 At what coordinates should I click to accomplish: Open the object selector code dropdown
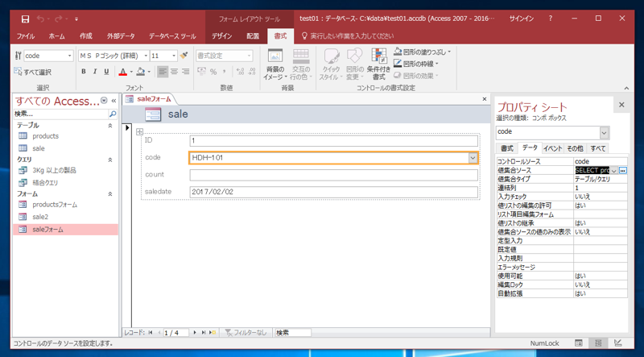coord(70,56)
